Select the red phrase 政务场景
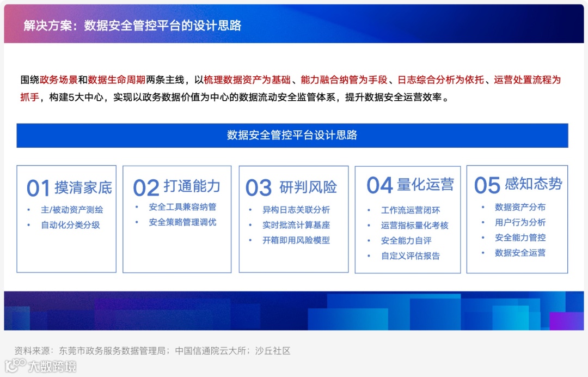 pyautogui.click(x=58, y=80)
